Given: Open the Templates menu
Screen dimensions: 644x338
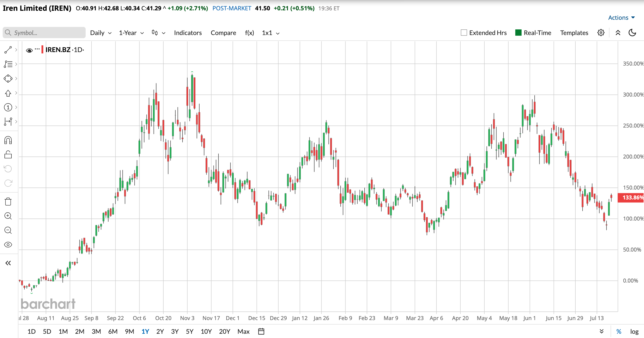Looking at the screenshot, I should tap(574, 33).
